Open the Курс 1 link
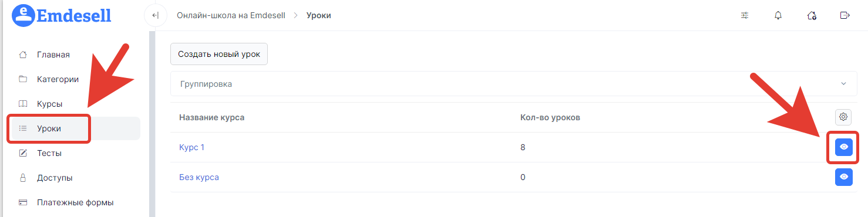Viewport: 868px width, 217px height. tap(191, 147)
